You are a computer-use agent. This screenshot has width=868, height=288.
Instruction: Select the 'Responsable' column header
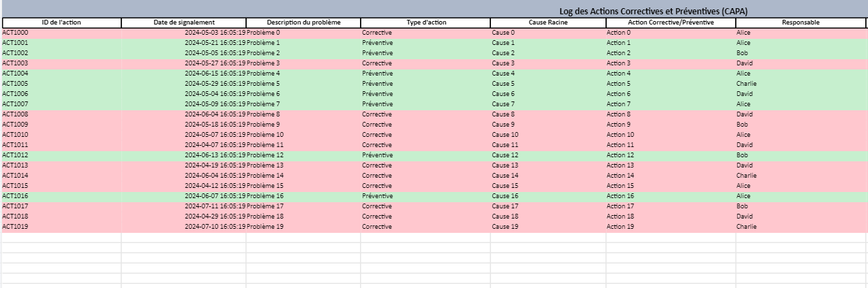pos(801,22)
